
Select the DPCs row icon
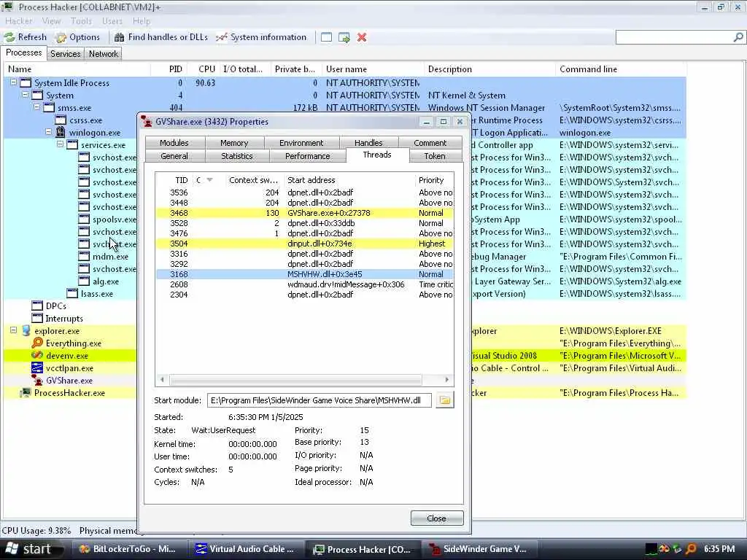(37, 306)
